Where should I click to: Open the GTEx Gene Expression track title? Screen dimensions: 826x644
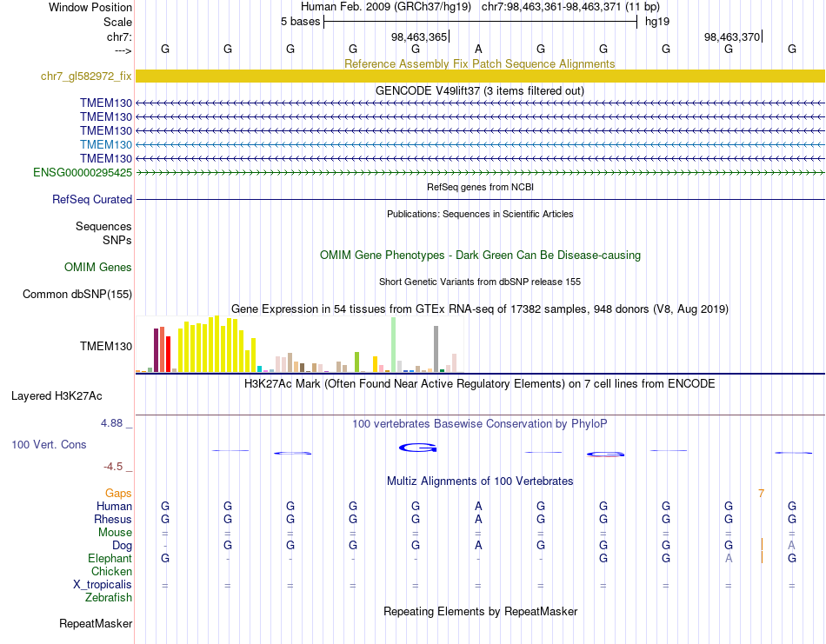pos(480,309)
